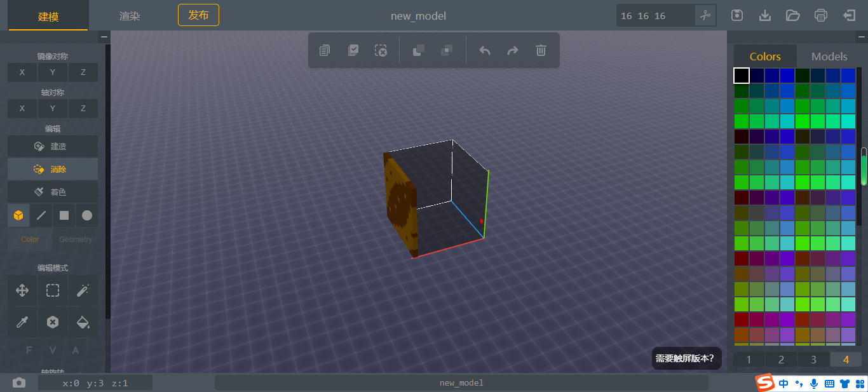The width and height of the screenshot is (868, 392).
Task: Toggle the A mode letter
Action: click(76, 350)
